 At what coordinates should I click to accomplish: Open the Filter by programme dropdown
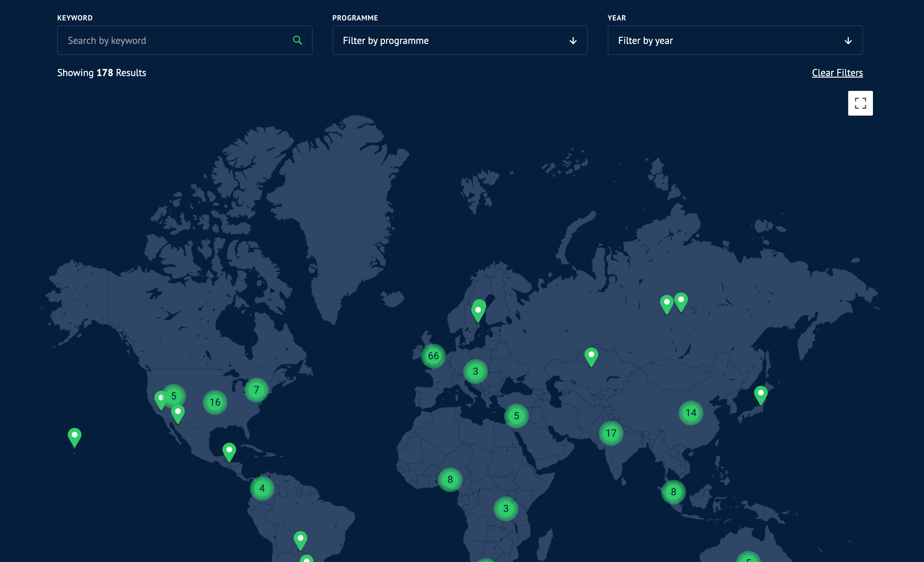click(460, 40)
